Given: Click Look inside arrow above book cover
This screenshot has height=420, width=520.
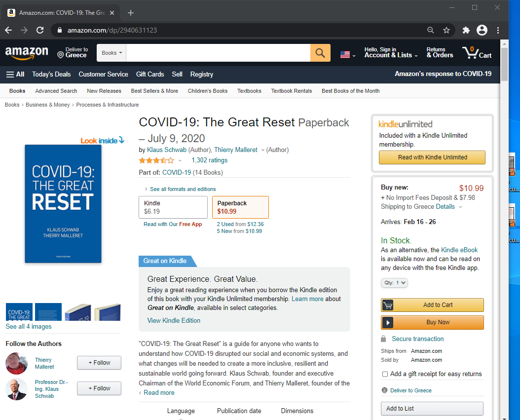Looking at the screenshot, I should pyautogui.click(x=103, y=140).
